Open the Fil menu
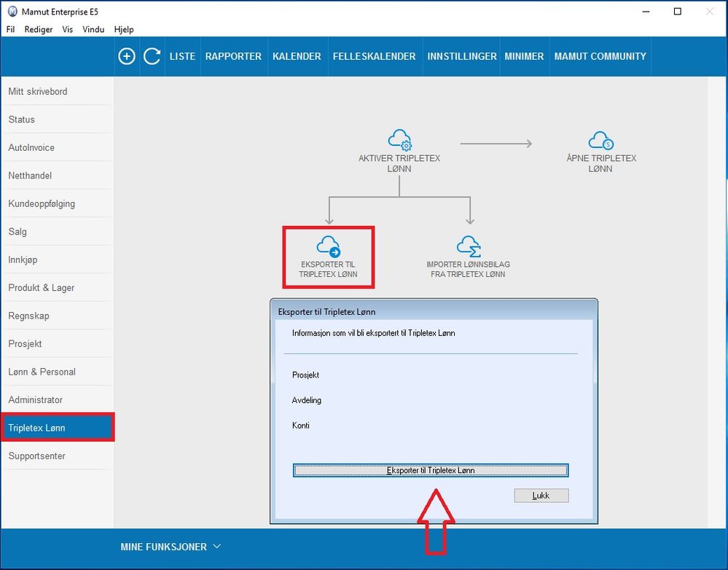Screen dimensions: 728x570 tap(10, 29)
